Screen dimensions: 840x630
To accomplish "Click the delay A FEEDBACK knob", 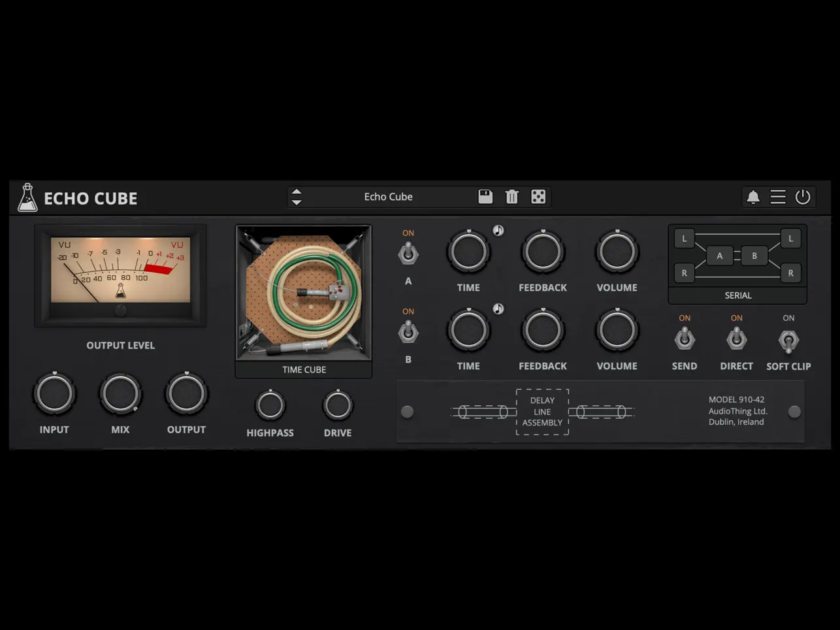I will [x=543, y=252].
